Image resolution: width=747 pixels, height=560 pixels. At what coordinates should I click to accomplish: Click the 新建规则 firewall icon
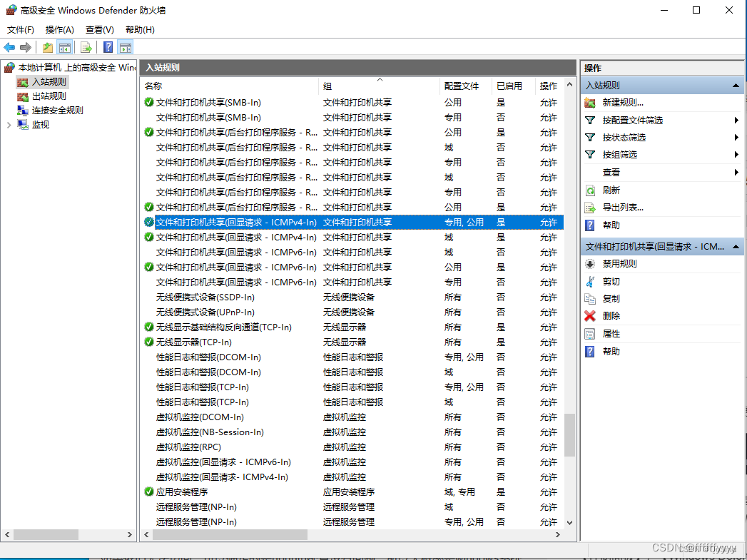coord(590,103)
